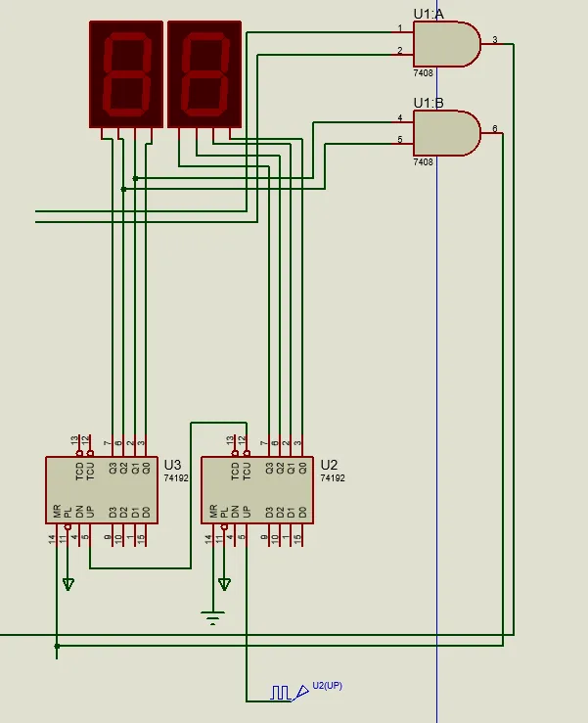The image size is (588, 723).
Task: Click the ground symbol below U2
Action: click(x=212, y=618)
